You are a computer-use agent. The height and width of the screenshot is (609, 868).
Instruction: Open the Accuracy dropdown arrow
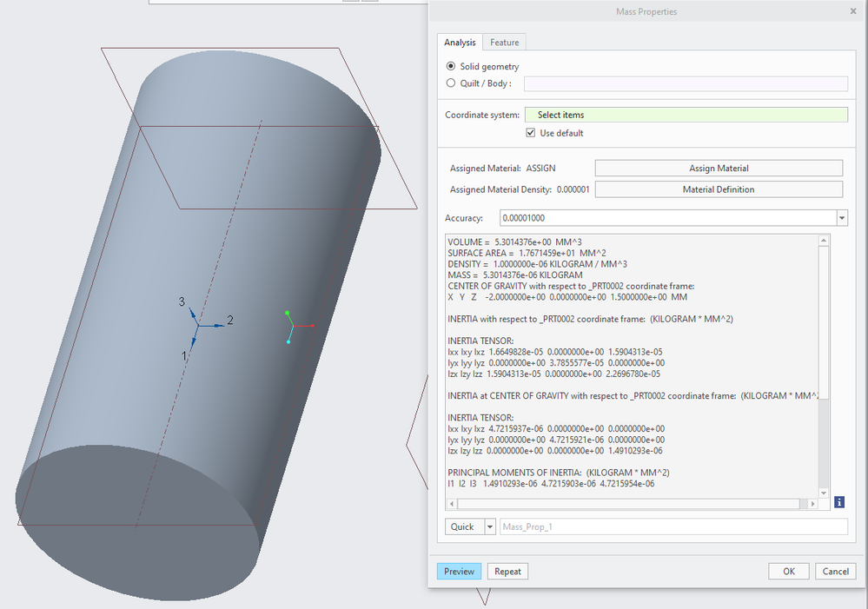(x=841, y=218)
